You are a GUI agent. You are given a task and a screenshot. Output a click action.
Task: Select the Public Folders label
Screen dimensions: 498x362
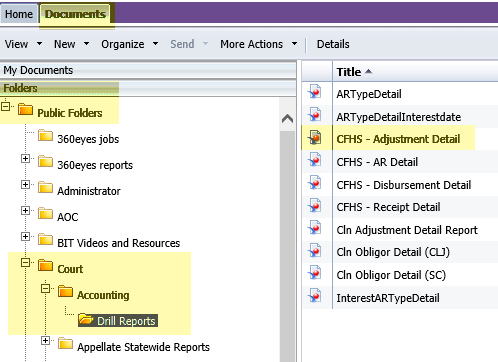pyautogui.click(x=70, y=113)
